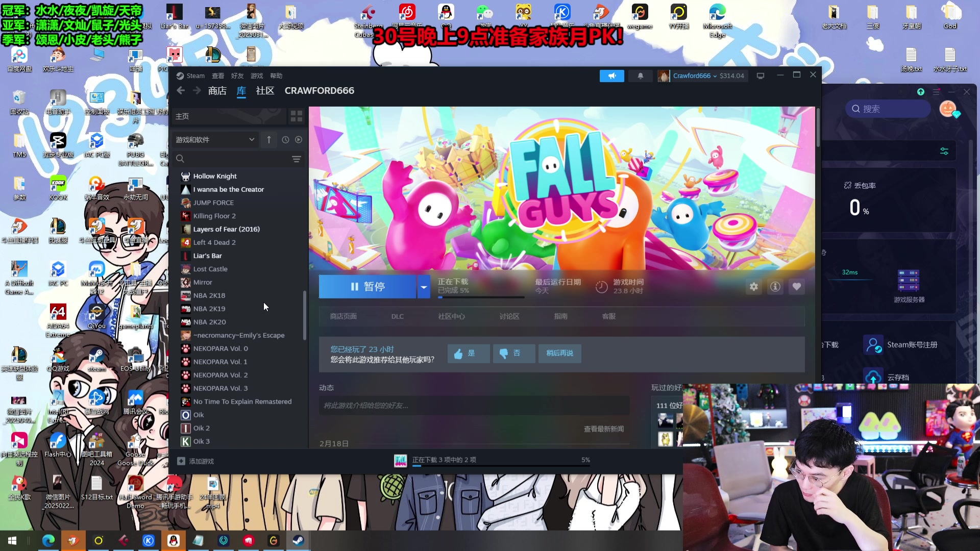This screenshot has height=551, width=980.
Task: Open advanced library filter options icon
Action: 296,159
